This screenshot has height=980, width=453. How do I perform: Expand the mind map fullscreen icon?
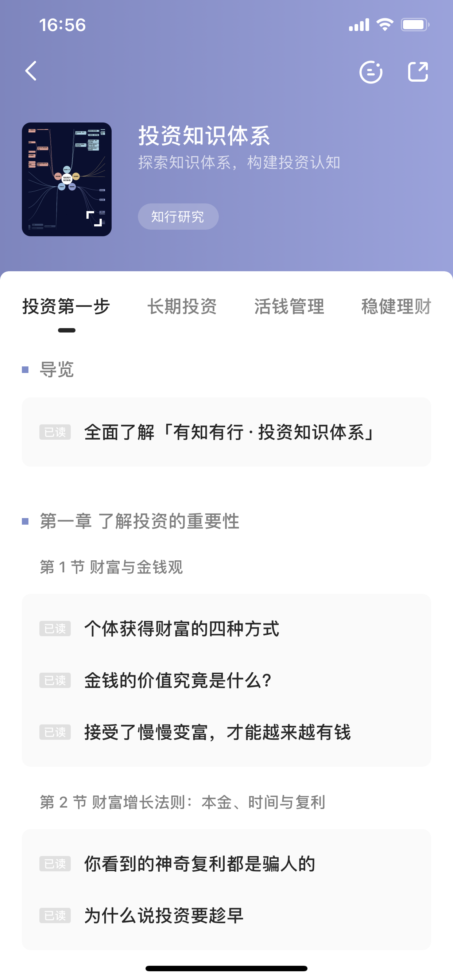pyautogui.click(x=94, y=219)
